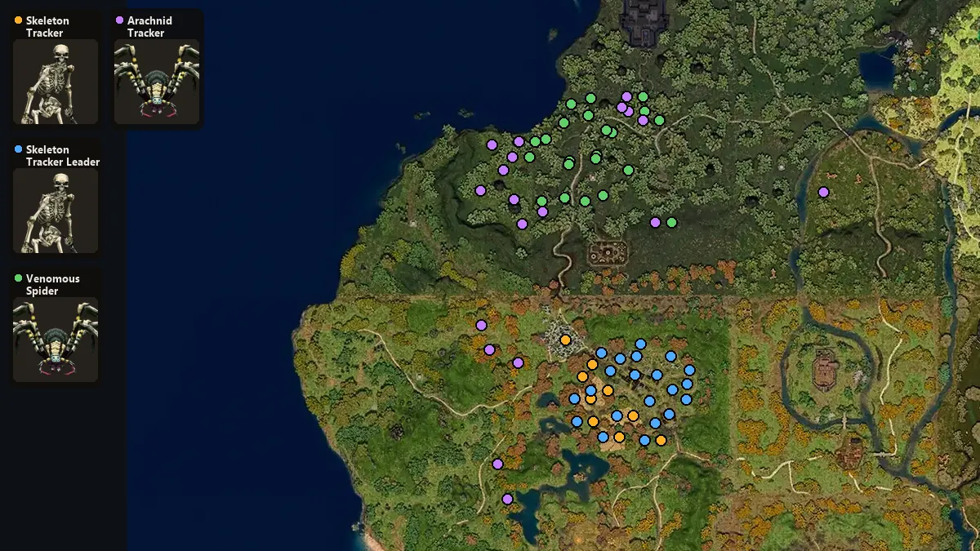This screenshot has width=980, height=551.
Task: Open the Skeleton Tracker Leader portrait
Action: click(56, 211)
